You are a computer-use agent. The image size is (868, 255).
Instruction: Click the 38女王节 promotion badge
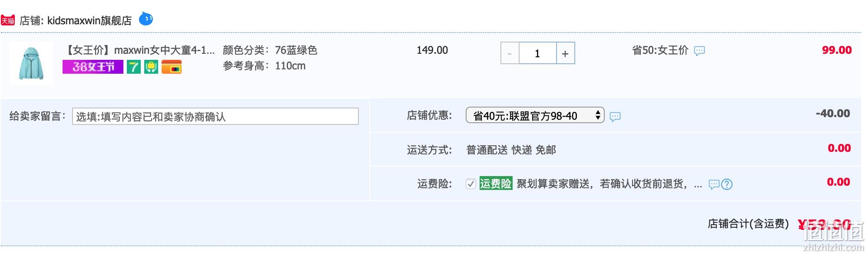tap(93, 67)
